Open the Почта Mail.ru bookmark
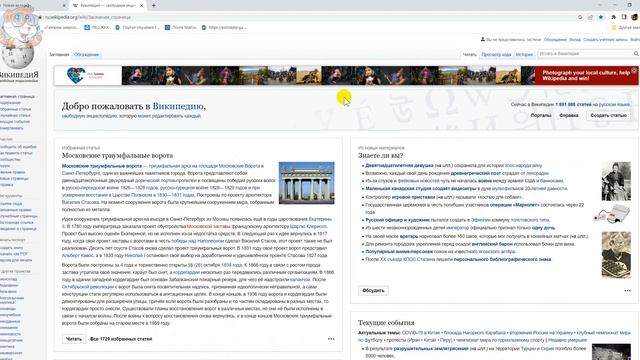This screenshot has width=640, height=360. pyautogui.click(x=181, y=27)
